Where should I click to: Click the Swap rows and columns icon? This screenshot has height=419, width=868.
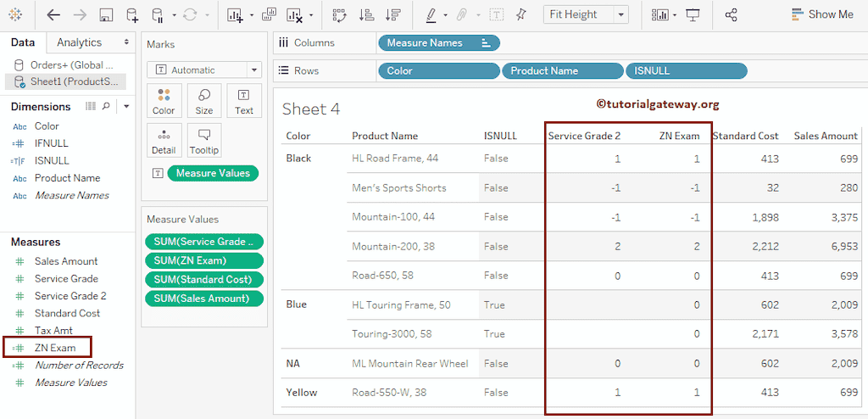340,14
